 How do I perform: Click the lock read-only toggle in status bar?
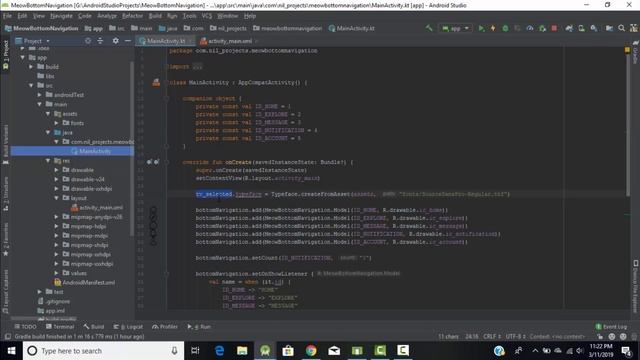click(600, 337)
